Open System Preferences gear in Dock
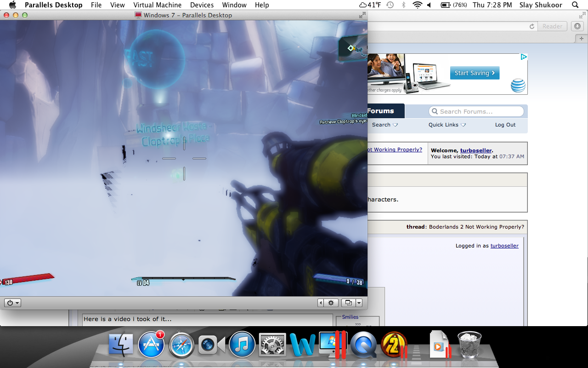588x368 pixels. click(273, 345)
